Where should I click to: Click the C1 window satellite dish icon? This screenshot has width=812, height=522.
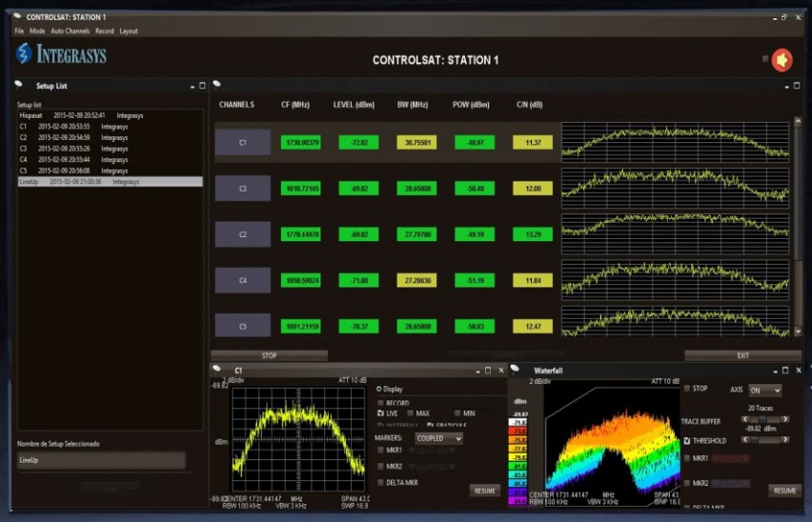(217, 370)
